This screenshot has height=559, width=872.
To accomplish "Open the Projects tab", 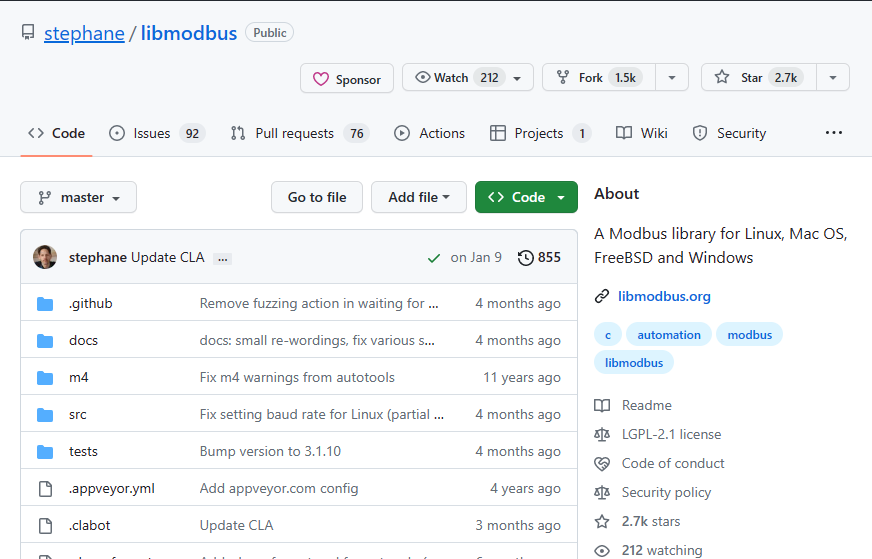I will [x=540, y=133].
